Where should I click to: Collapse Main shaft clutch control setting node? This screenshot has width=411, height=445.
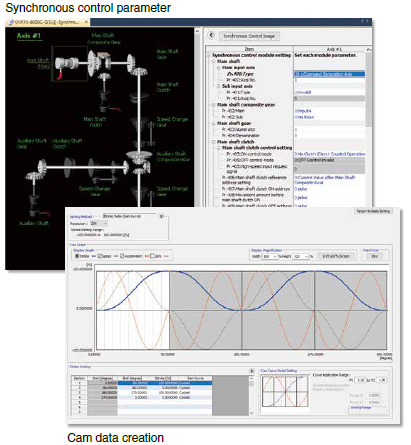tap(219, 148)
